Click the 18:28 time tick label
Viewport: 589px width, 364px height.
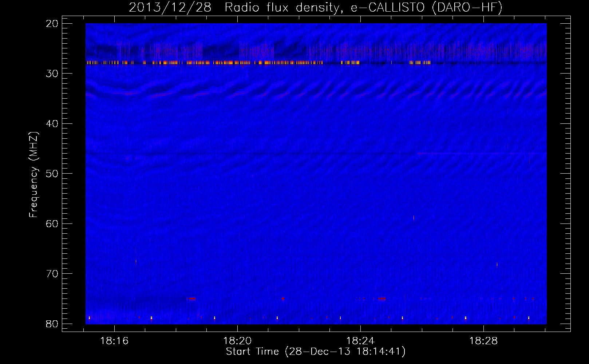[x=483, y=341]
